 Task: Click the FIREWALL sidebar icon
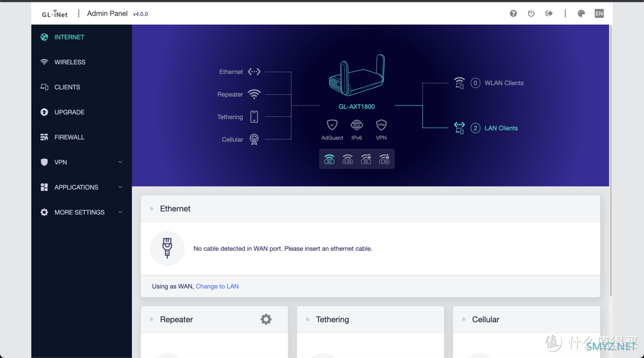pyautogui.click(x=44, y=137)
